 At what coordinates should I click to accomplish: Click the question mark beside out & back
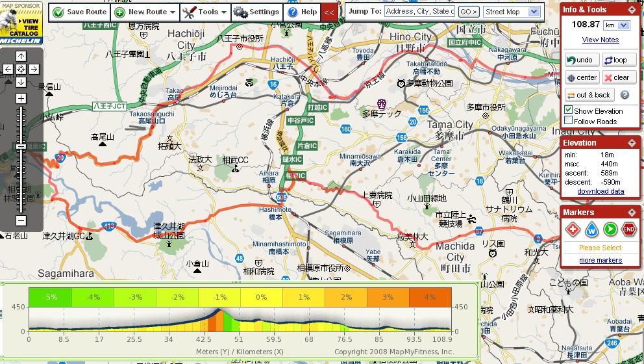[625, 95]
